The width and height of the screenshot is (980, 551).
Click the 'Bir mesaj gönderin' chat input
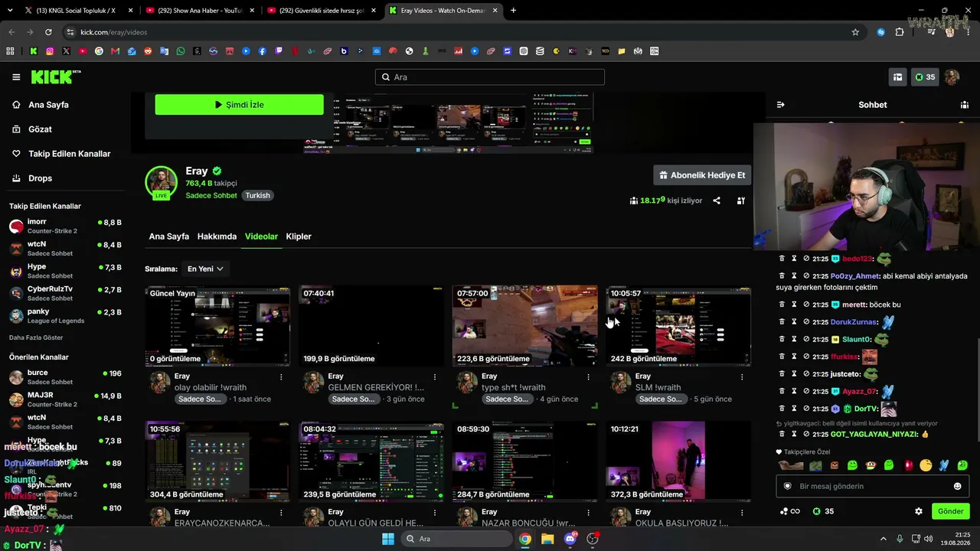click(x=872, y=486)
